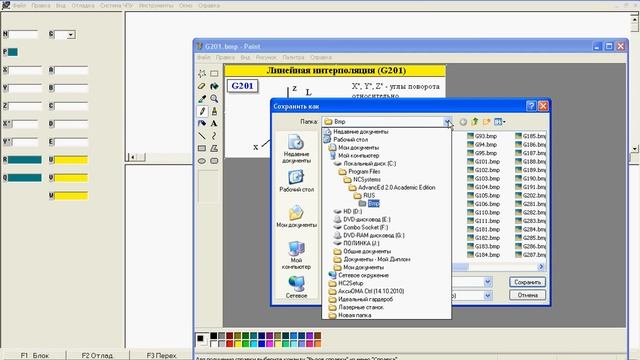Choose the Eraser tool in Paint
This screenshot has height=360, width=640.
click(x=202, y=87)
